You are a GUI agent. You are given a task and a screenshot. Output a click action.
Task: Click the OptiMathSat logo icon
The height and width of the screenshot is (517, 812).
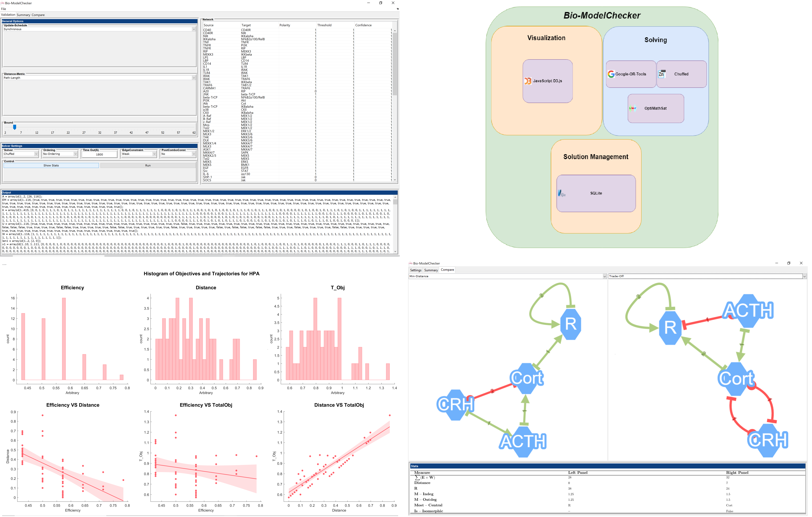[632, 108]
